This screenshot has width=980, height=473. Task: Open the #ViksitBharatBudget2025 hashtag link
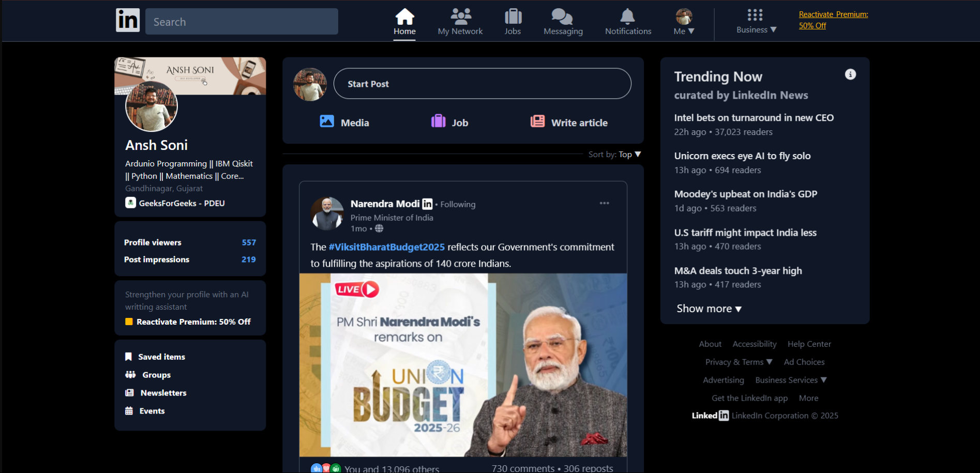pos(386,247)
